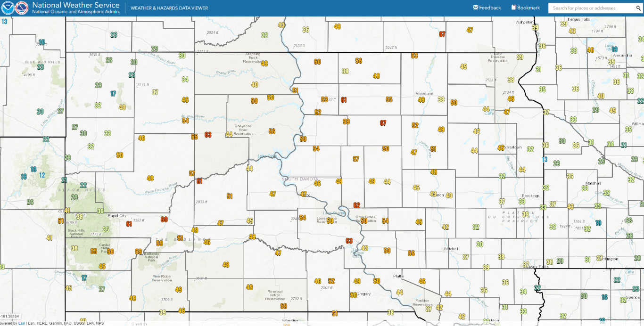
Task: Select the 59 marker in Rosebud Indian Reservation
Action: coord(284,306)
